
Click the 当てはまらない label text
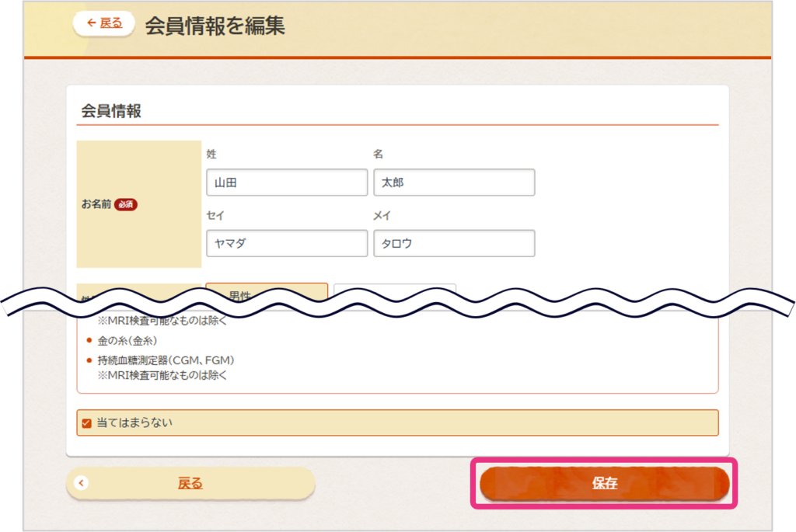[134, 423]
